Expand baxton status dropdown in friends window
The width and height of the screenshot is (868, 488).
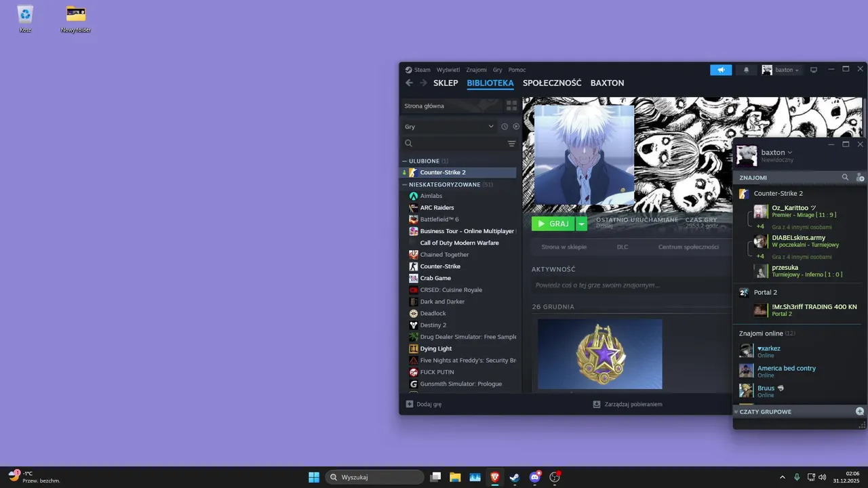tap(790, 152)
